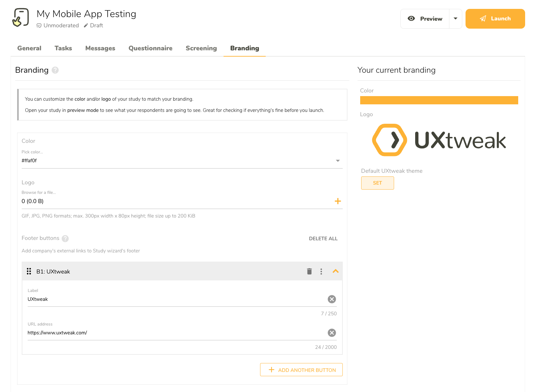Image resolution: width=535 pixels, height=392 pixels.
Task: Click the 'preview mode' text in info box
Action: [83, 110]
